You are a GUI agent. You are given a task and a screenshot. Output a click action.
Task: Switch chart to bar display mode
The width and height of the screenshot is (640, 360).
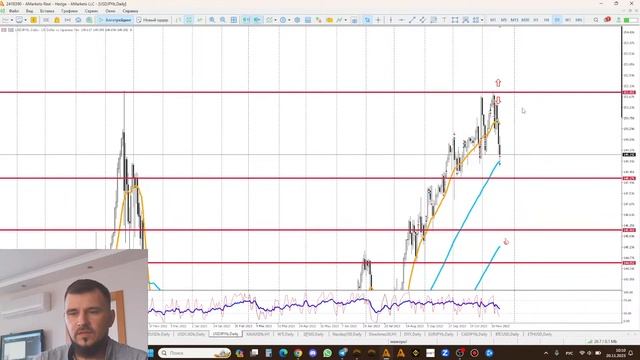click(178, 20)
